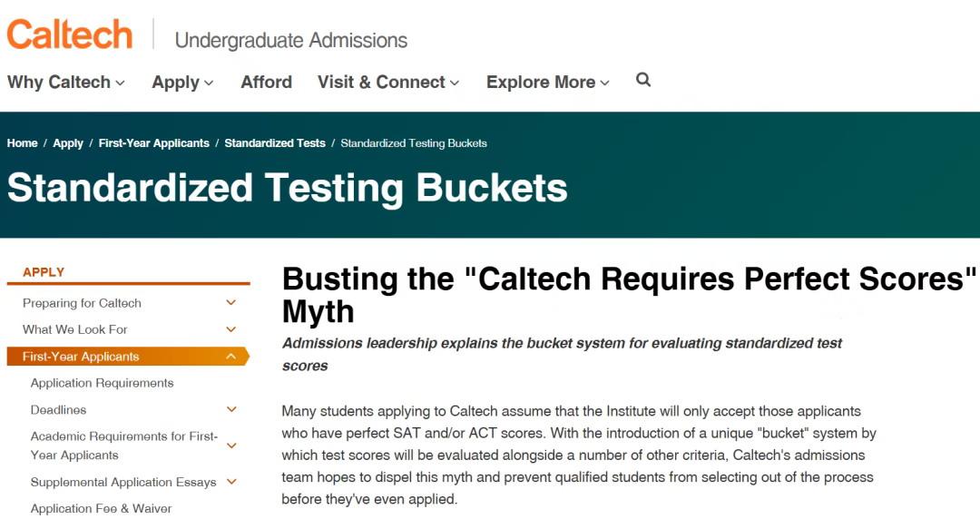
Task: Open Application Fee & Waiver link
Action: (101, 508)
